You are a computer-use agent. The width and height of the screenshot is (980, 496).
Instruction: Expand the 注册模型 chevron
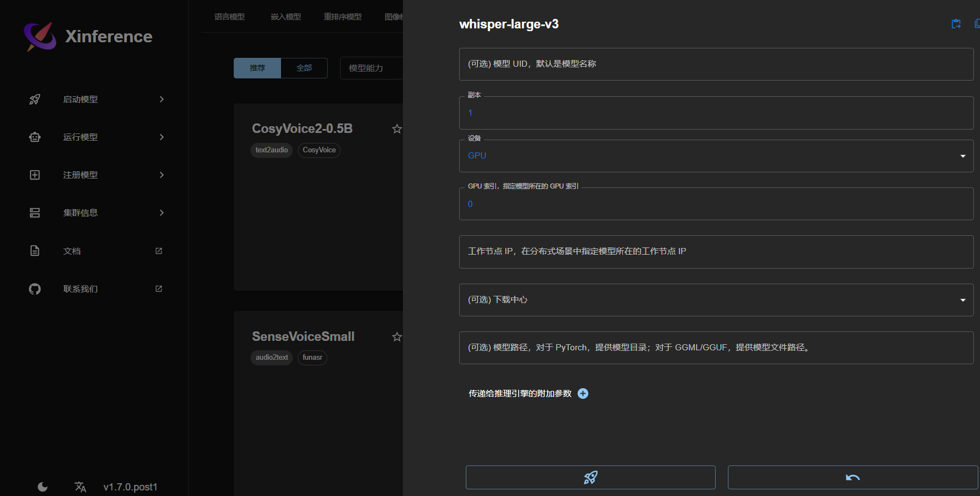[162, 175]
